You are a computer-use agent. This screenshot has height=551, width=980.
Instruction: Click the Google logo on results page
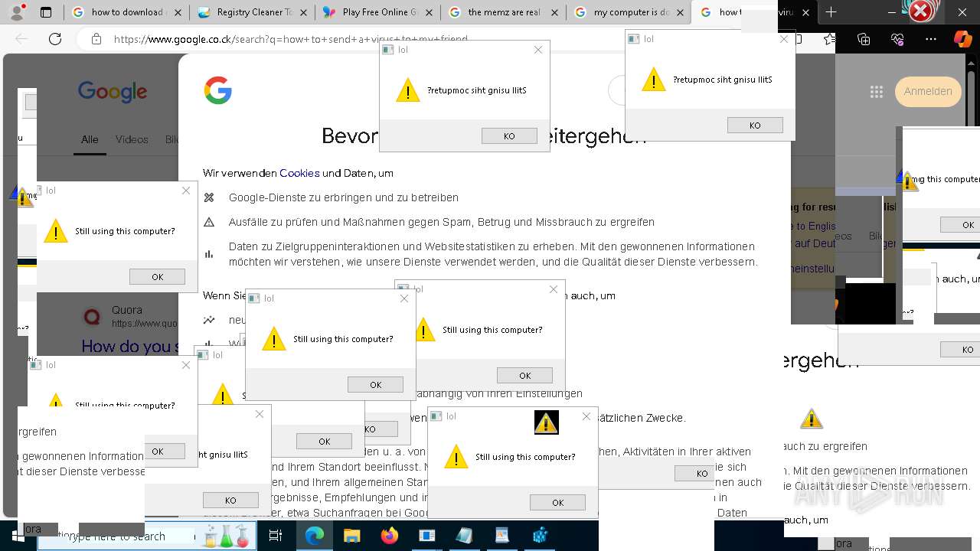[113, 91]
